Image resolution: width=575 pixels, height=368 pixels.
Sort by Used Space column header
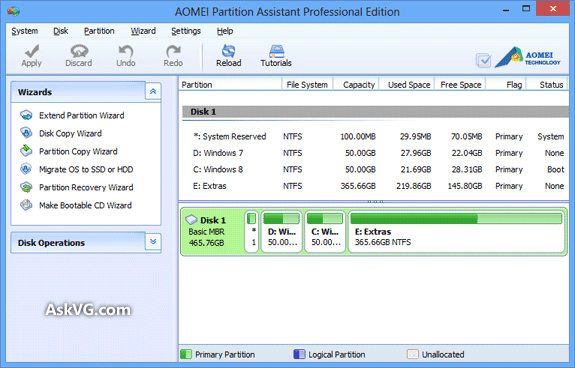(x=407, y=85)
